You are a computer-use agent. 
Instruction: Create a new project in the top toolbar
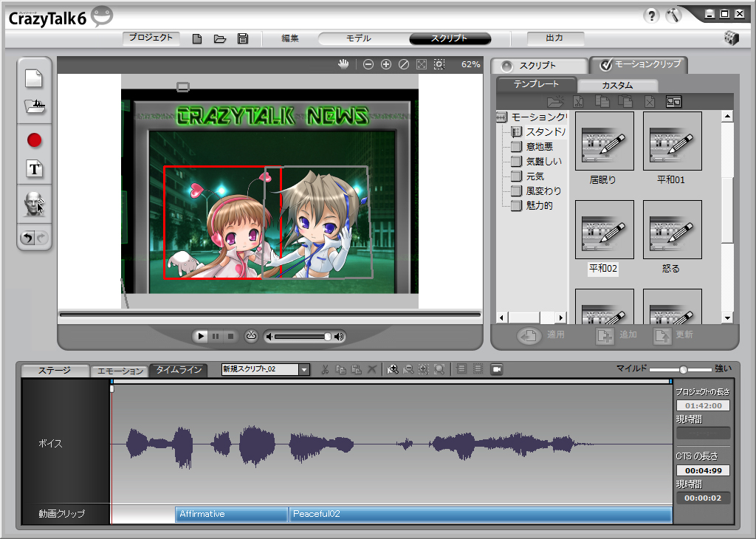196,38
